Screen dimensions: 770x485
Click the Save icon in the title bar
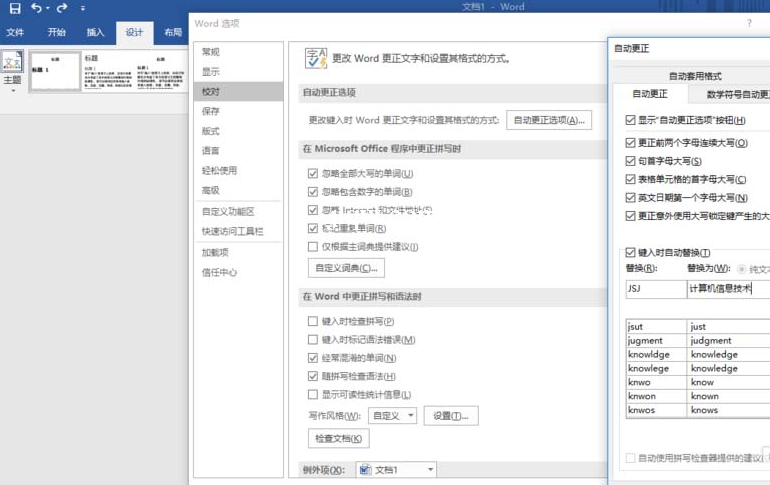[x=15, y=8]
